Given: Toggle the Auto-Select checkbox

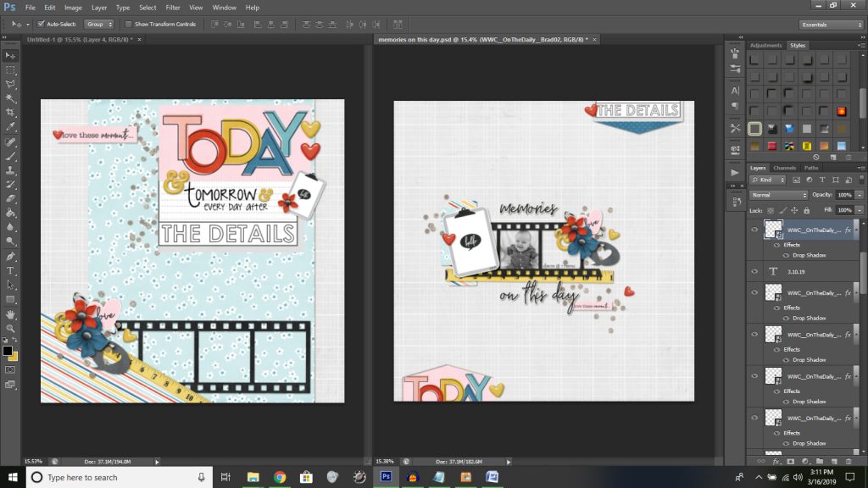Looking at the screenshot, I should coord(41,25).
